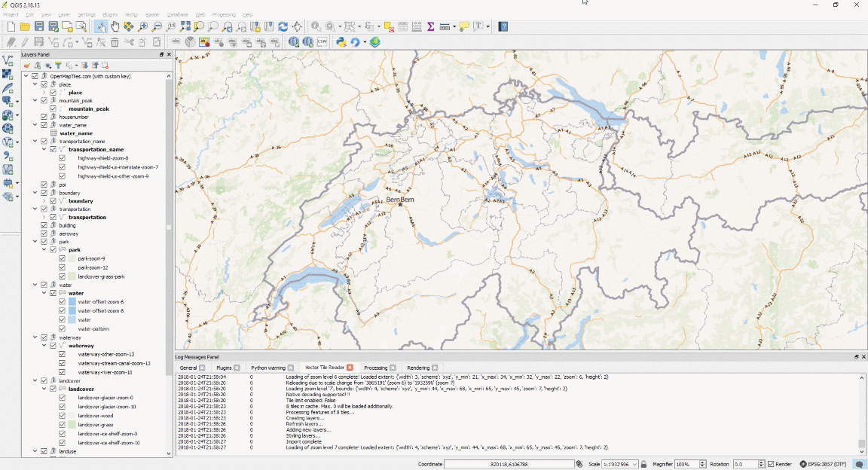
Task: Open EPSG:3857 (OTF) CRS settings
Action: coord(823,464)
